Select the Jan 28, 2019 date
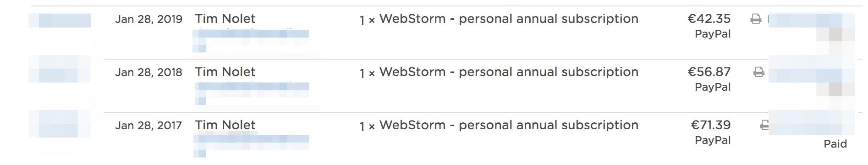The image size is (868, 165). [x=148, y=19]
